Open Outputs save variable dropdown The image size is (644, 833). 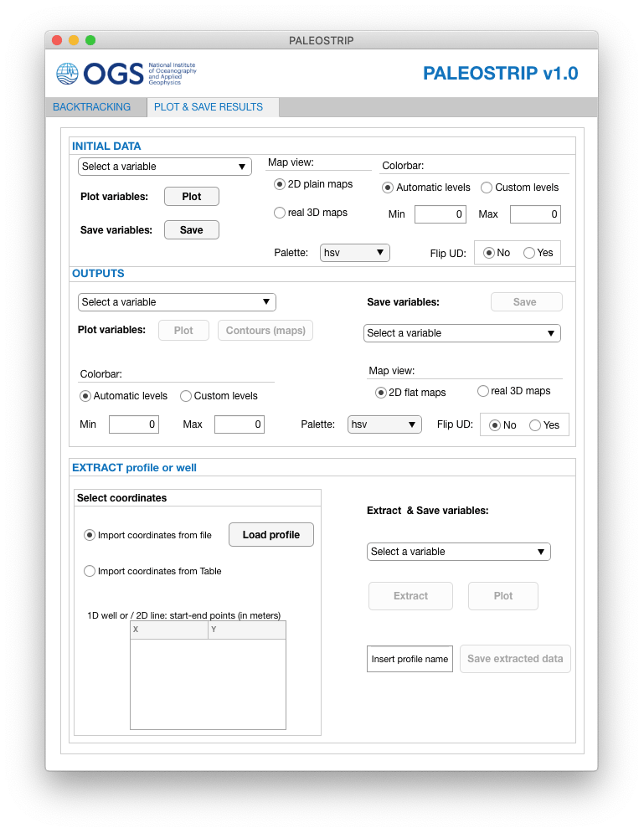coord(461,333)
